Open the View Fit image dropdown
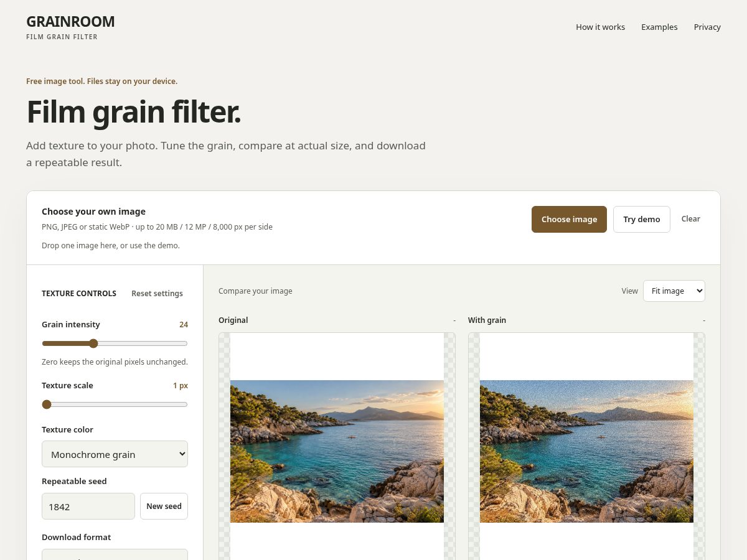 click(x=674, y=291)
